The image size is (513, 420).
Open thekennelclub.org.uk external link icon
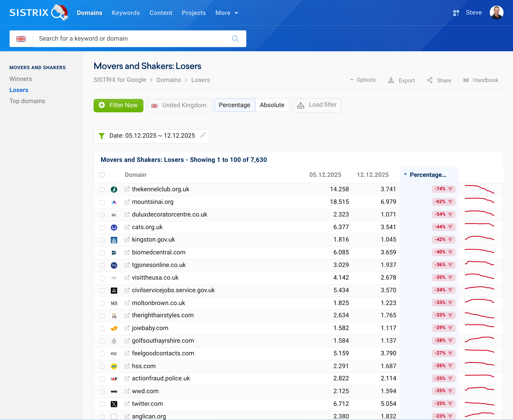[127, 189]
